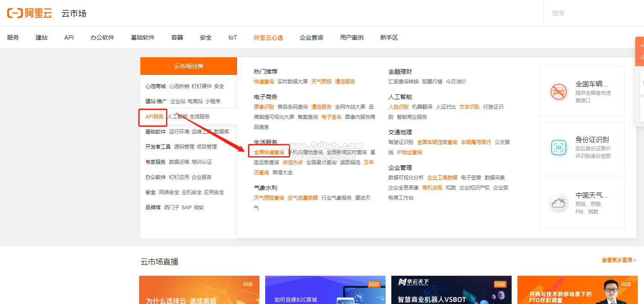Select 西门子 in sidebar

172,208
